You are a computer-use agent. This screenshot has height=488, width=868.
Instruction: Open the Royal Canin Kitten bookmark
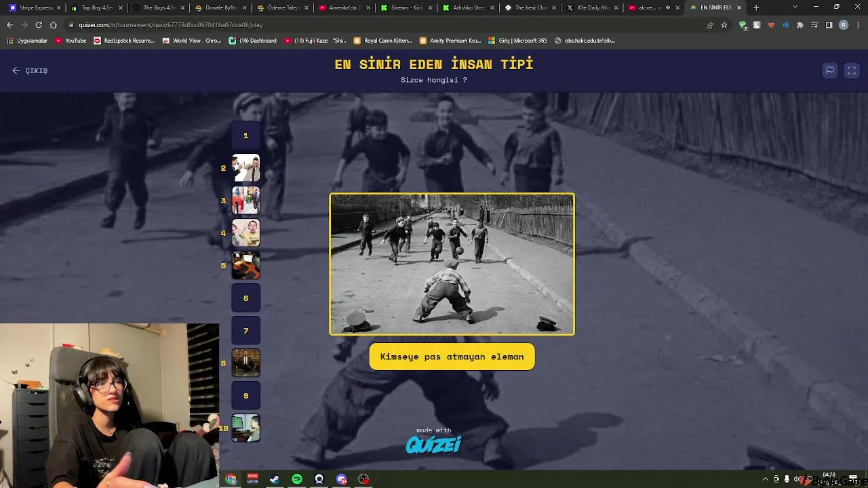click(x=383, y=41)
